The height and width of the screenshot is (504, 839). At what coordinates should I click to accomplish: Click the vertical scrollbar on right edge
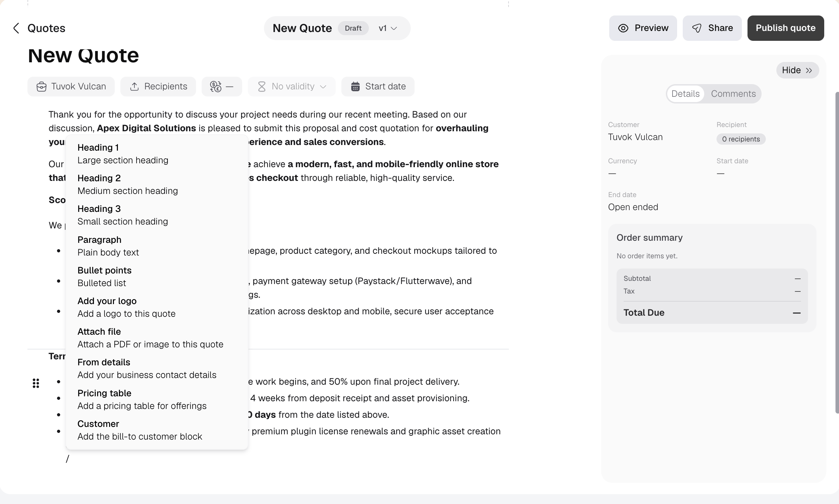pyautogui.click(x=837, y=252)
